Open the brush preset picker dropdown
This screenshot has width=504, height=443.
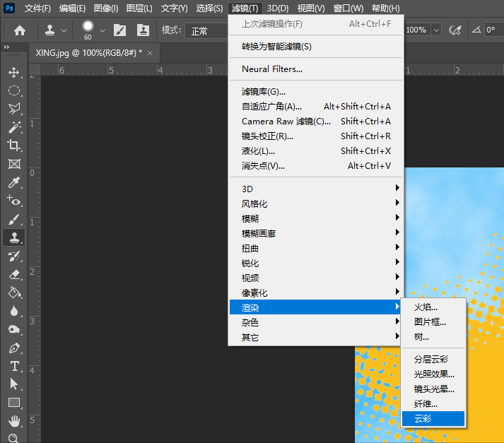(x=102, y=30)
